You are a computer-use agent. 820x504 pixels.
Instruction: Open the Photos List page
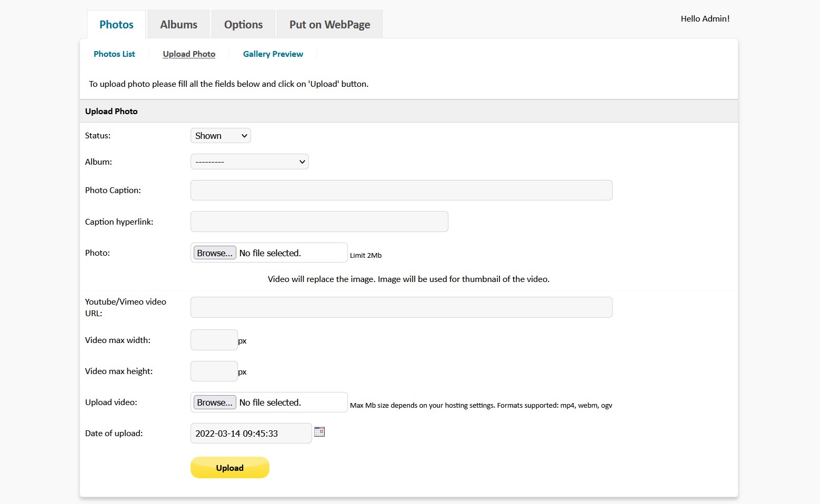pyautogui.click(x=114, y=54)
